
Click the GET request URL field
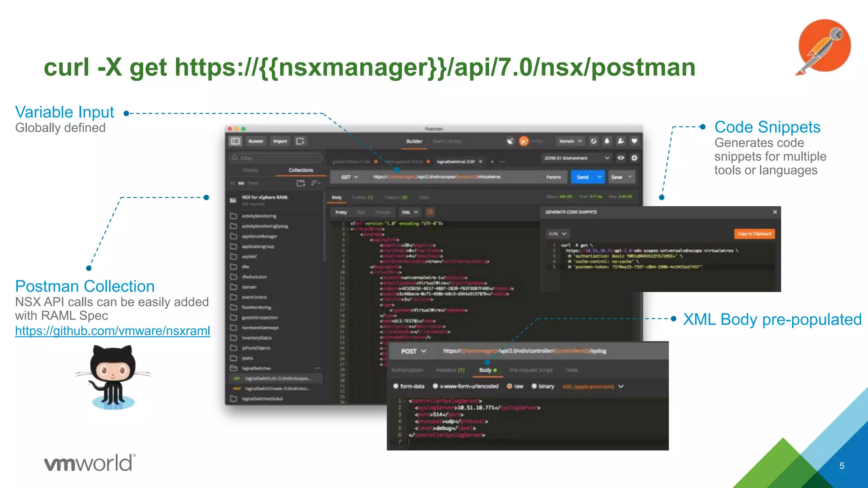click(x=453, y=177)
